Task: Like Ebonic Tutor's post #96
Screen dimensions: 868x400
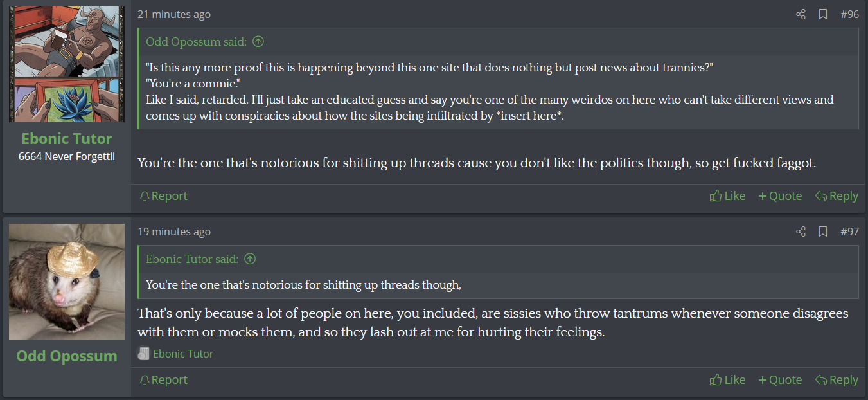Action: 727,196
